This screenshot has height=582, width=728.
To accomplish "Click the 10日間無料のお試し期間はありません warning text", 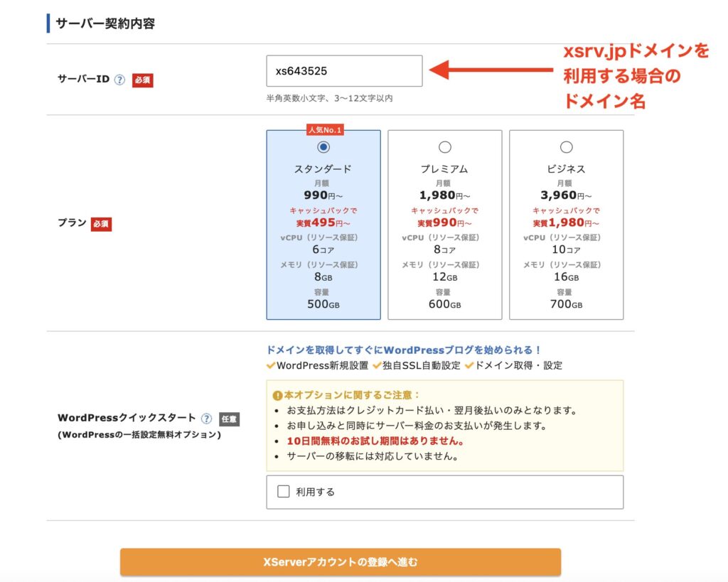I will [375, 441].
